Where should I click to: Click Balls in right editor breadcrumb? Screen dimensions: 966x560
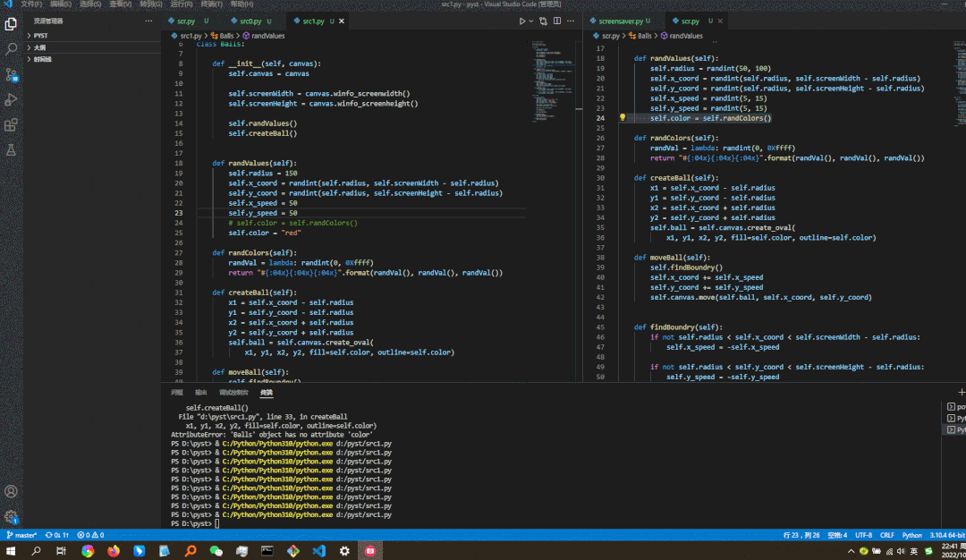point(640,36)
